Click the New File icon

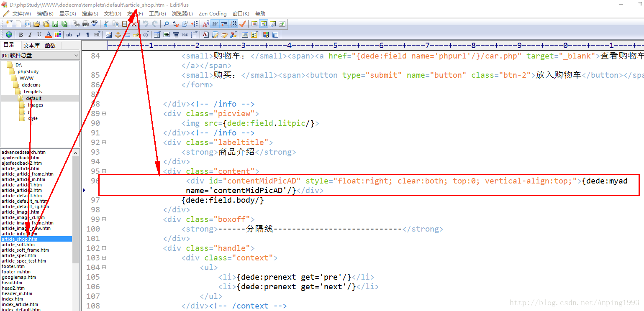click(x=9, y=24)
